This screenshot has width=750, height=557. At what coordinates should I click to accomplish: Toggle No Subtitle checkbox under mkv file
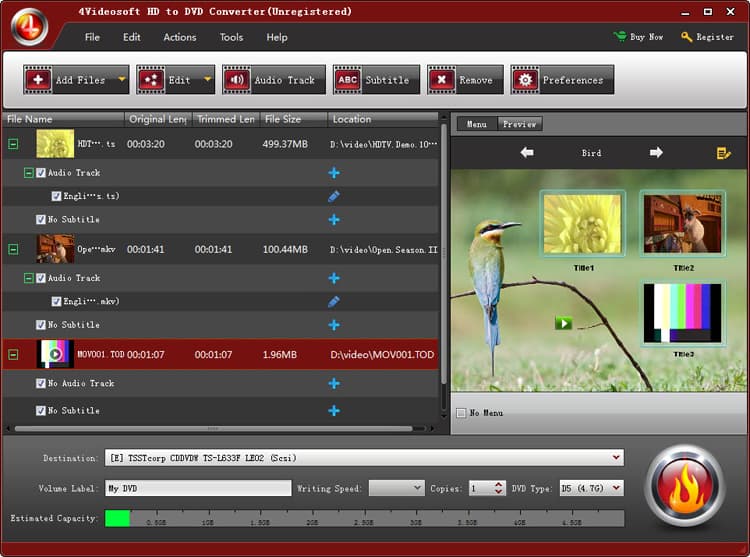coord(41,325)
